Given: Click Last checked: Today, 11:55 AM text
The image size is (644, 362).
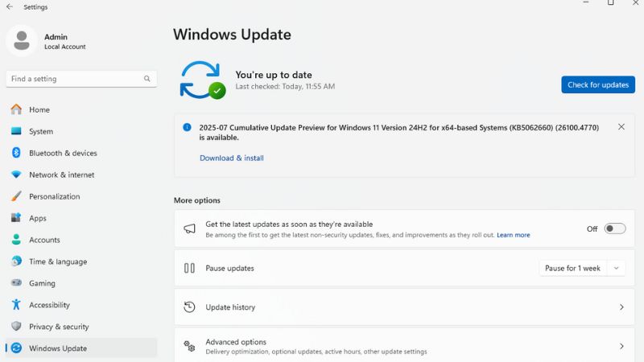Looking at the screenshot, I should [285, 87].
